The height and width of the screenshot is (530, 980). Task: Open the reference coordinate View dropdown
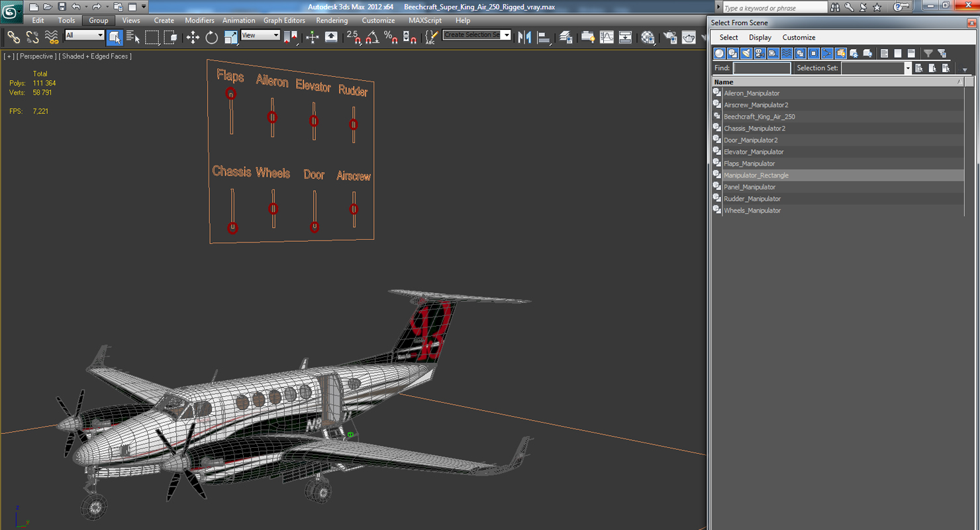click(260, 35)
